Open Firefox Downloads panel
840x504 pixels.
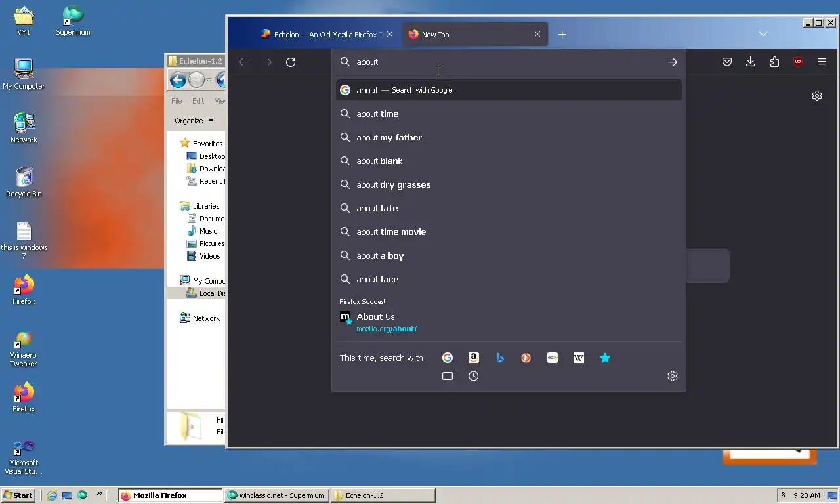[x=751, y=62]
